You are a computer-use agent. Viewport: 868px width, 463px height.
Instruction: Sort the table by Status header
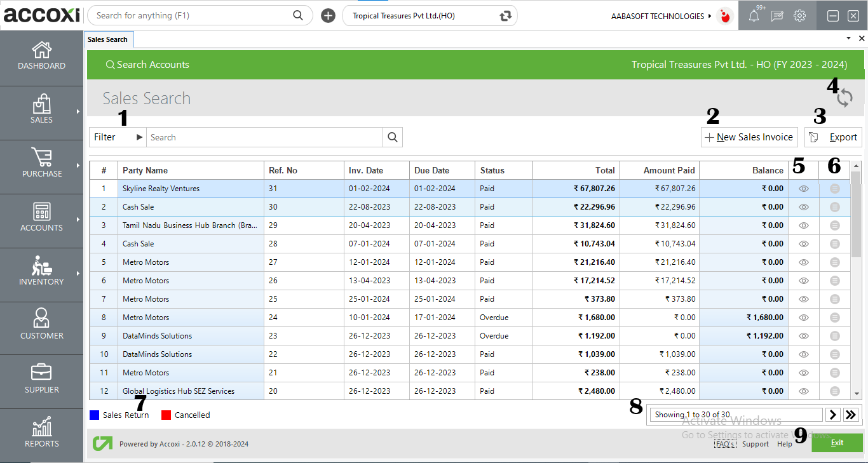coord(504,170)
